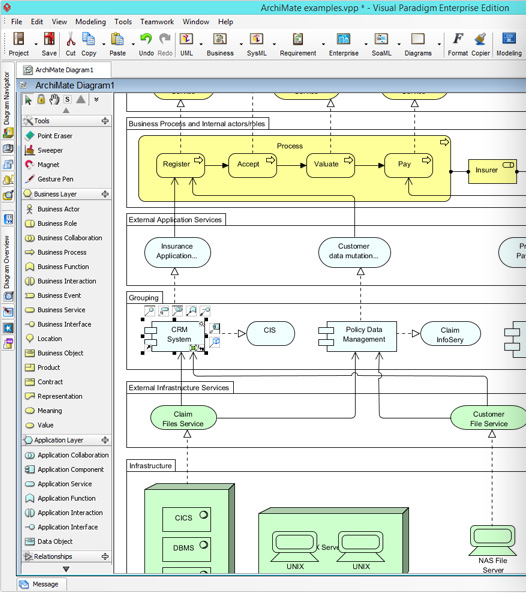Select the Policy Data Management component
The width and height of the screenshot is (526, 593).
pos(358,336)
